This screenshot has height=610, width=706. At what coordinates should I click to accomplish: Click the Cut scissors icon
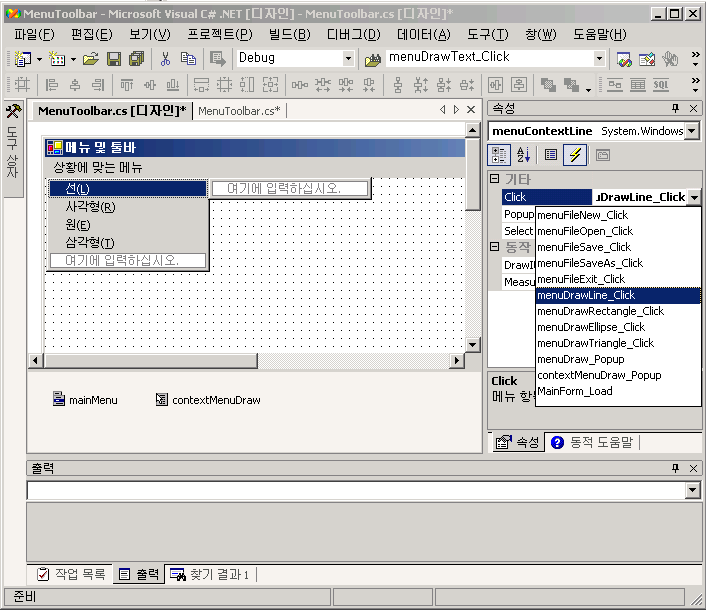(165, 59)
